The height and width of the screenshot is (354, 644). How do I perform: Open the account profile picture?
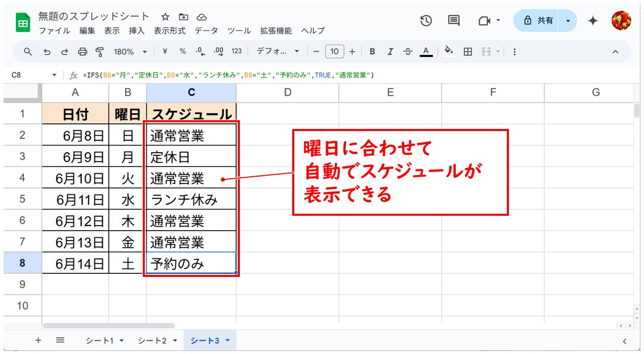point(621,21)
